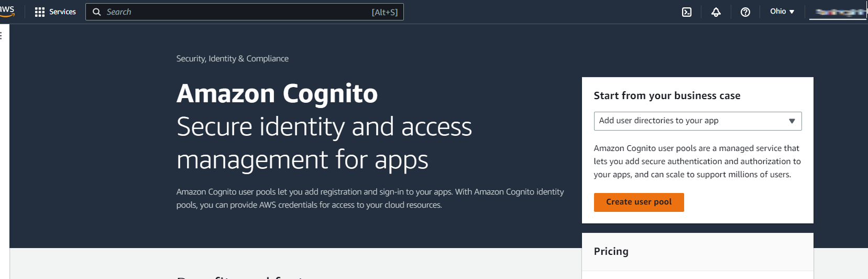Click the user pools description paragraph under heading
This screenshot has height=279, width=868.
pyautogui.click(x=370, y=198)
